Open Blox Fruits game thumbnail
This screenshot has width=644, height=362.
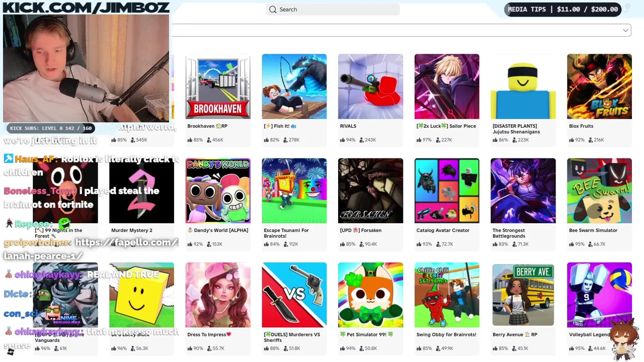(599, 86)
